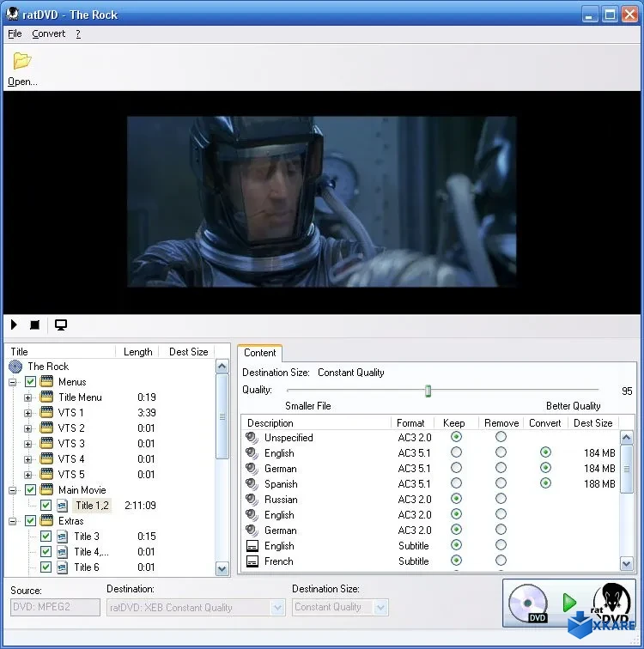Screen dimensions: 644x649
Task: Click the English subtitle icon
Action: click(252, 546)
